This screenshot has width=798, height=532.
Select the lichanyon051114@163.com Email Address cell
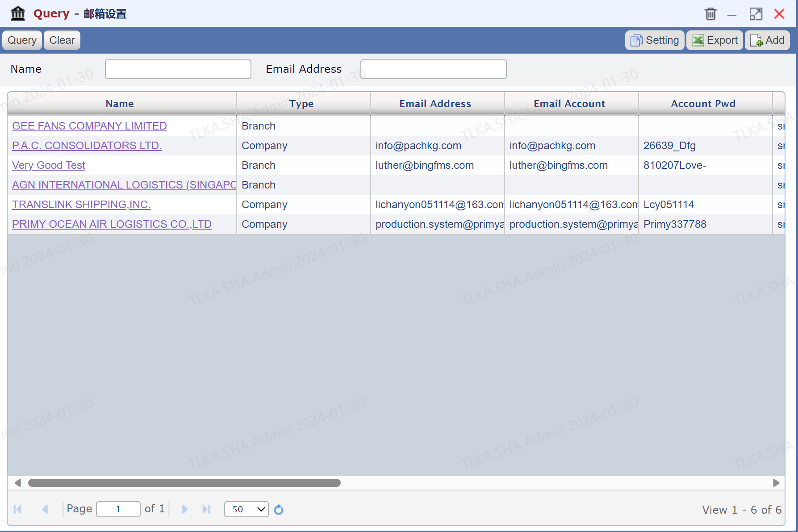click(x=438, y=205)
